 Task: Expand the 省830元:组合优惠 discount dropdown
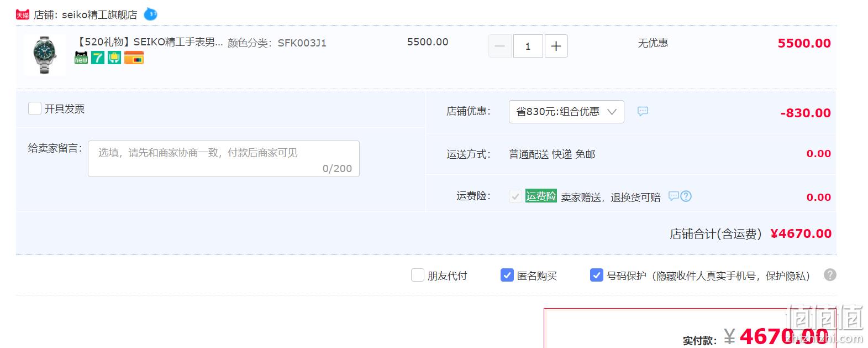[x=566, y=112]
